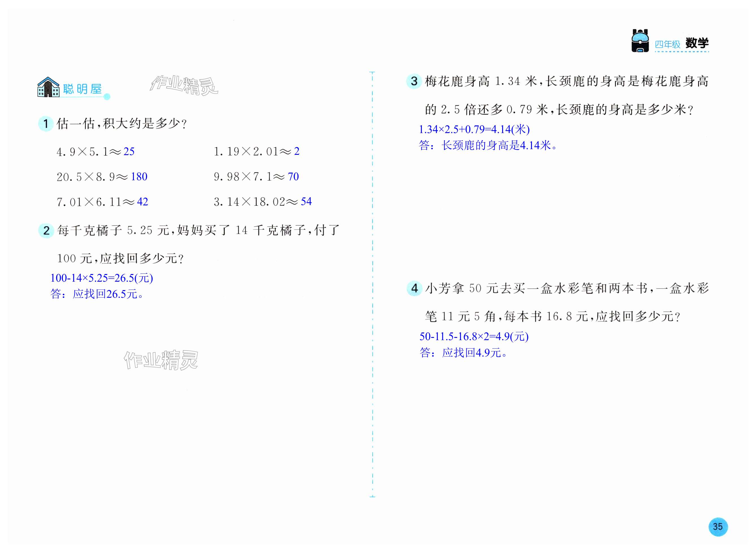
Task: Click the answer line 答:应找回26.5元
Action: click(x=97, y=294)
